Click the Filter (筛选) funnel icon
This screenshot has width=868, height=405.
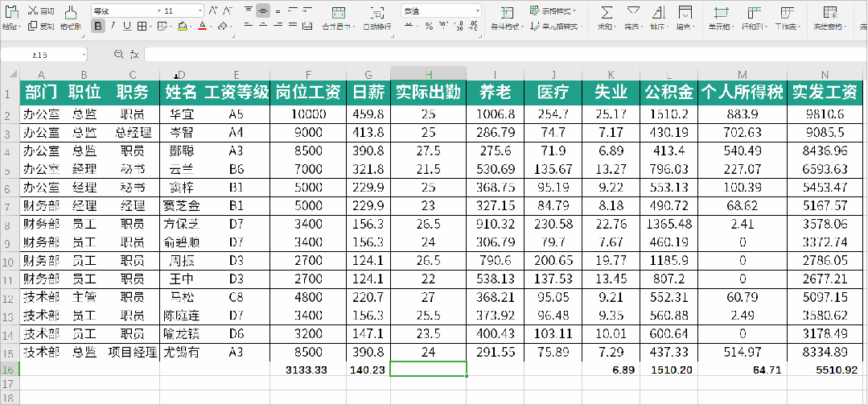pos(633,11)
